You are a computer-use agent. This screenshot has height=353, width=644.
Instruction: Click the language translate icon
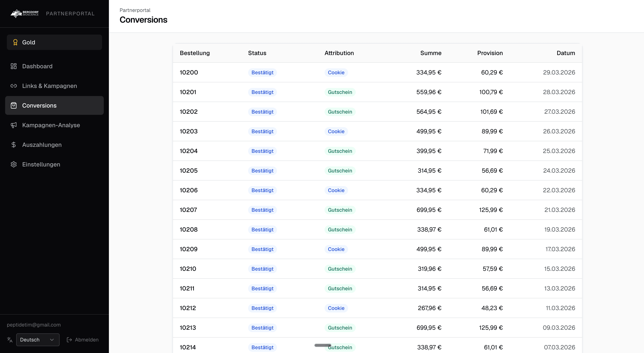click(x=10, y=340)
